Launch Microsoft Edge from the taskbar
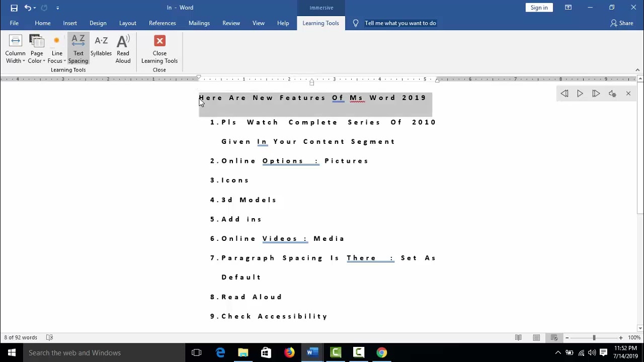This screenshot has width=644, height=362. pos(220,352)
